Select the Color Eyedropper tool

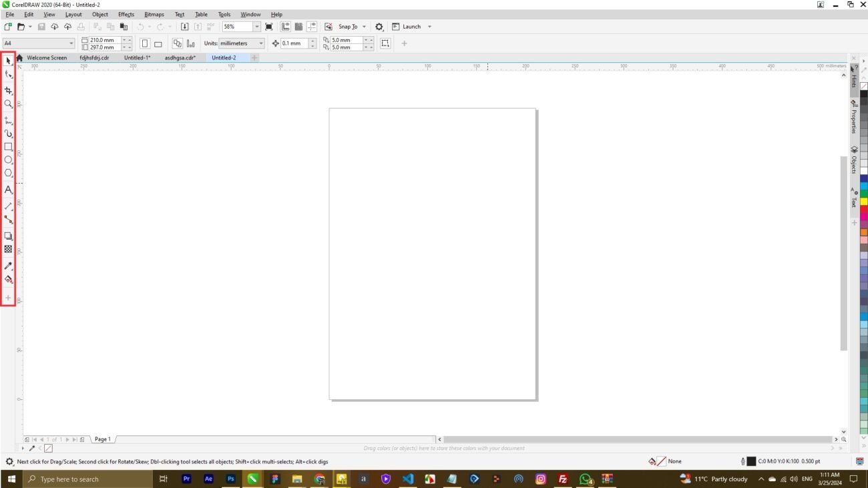tap(8, 266)
